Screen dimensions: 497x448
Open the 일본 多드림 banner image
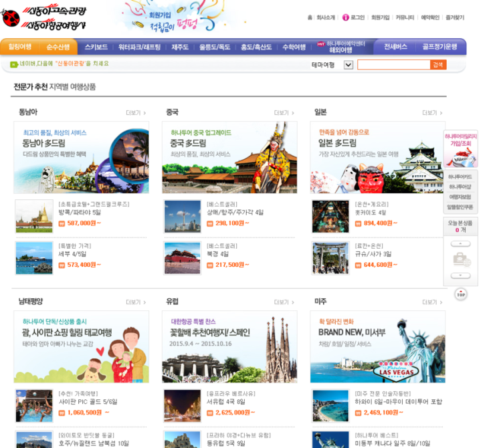tap(377, 157)
